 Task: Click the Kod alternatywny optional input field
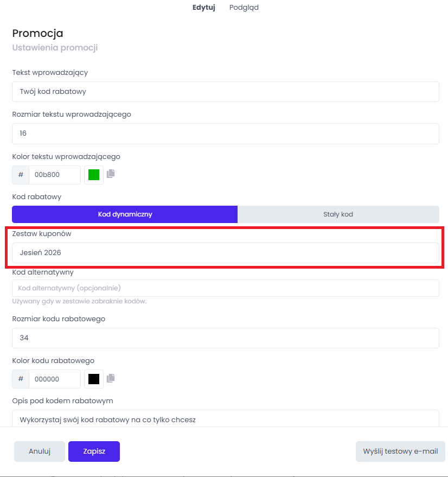[226, 288]
